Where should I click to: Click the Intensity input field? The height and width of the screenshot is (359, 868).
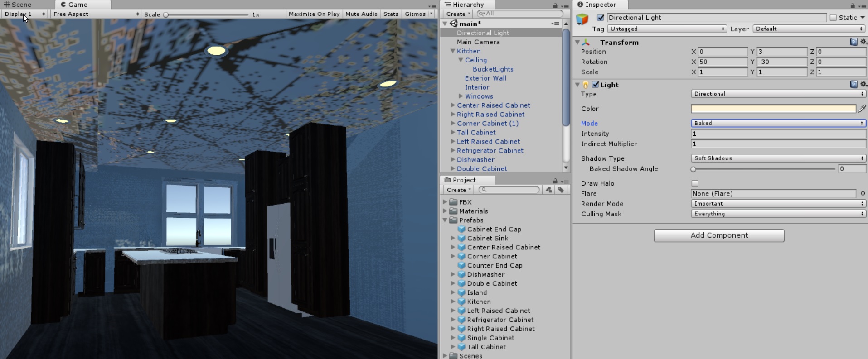(778, 134)
